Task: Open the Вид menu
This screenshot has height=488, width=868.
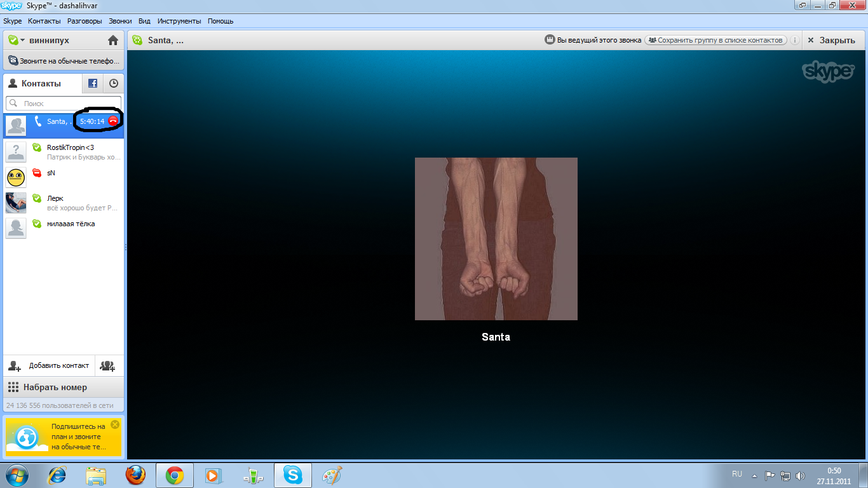Action: [x=144, y=21]
